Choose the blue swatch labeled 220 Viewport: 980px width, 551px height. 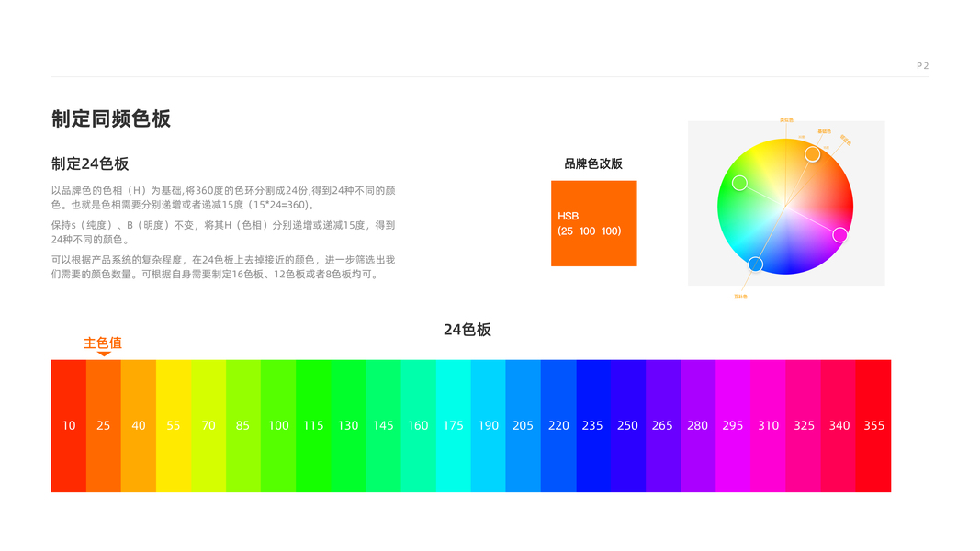[558, 425]
